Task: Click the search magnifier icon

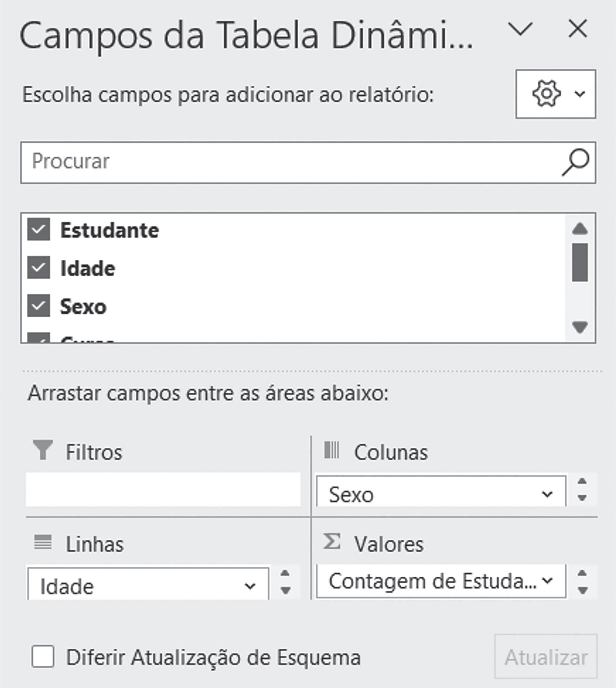Action: point(575,163)
